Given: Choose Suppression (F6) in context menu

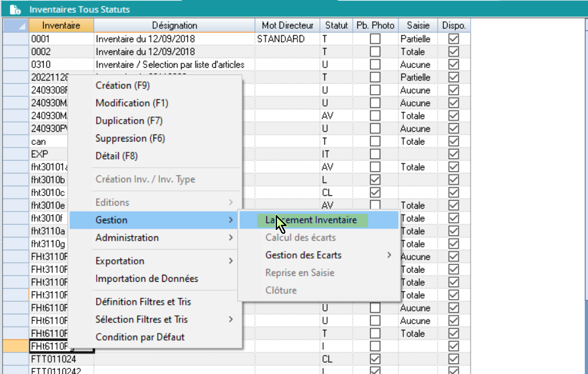Looking at the screenshot, I should [130, 138].
